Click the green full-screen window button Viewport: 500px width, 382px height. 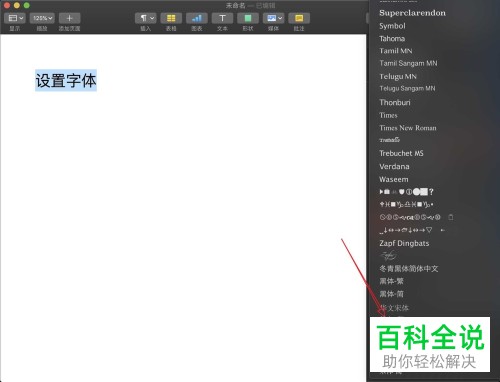tap(27, 5)
